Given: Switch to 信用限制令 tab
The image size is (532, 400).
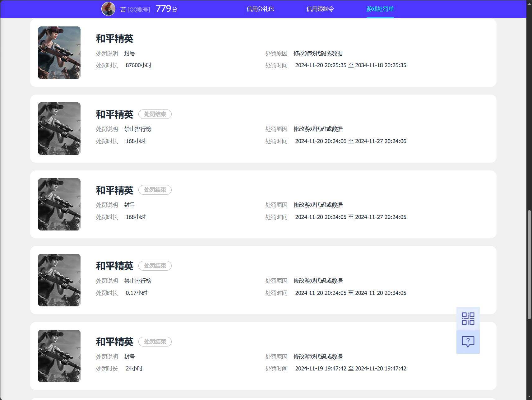Looking at the screenshot, I should (x=320, y=9).
